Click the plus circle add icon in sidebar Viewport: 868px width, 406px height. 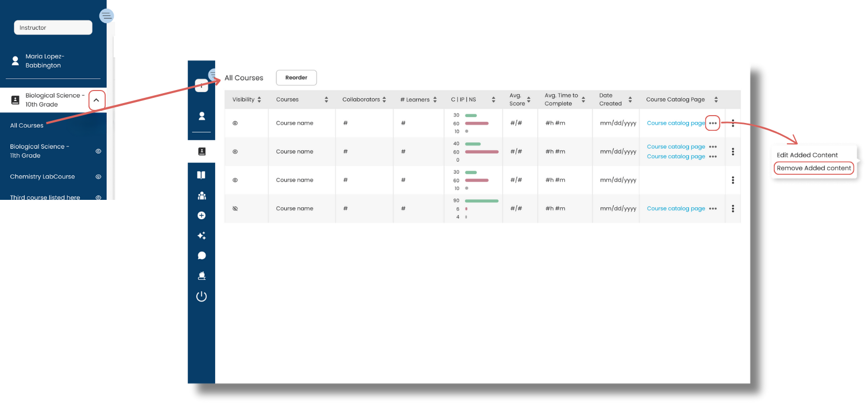tap(202, 216)
